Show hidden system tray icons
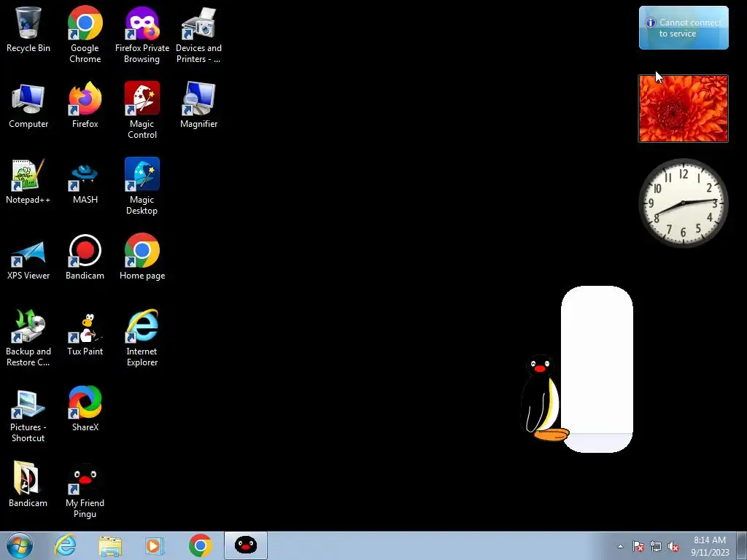This screenshot has height=560, width=747. pos(620,546)
